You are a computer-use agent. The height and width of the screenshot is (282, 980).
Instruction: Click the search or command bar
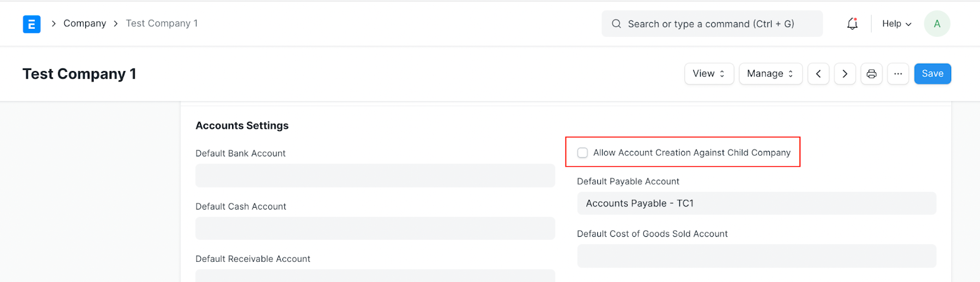712,24
